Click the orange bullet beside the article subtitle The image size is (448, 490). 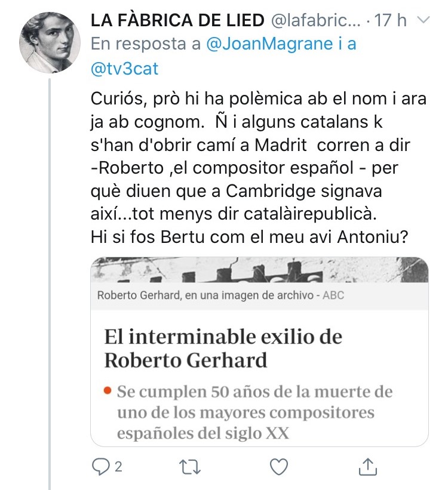(107, 392)
